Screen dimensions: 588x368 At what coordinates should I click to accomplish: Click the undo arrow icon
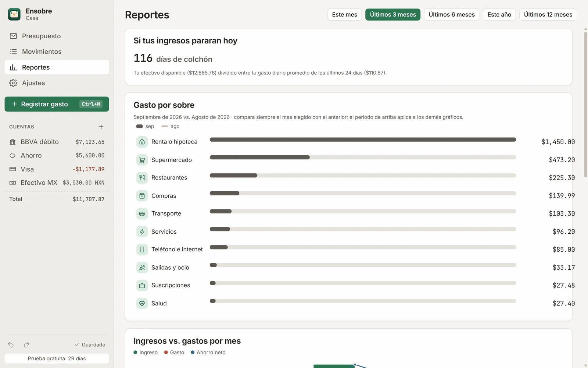[11, 345]
